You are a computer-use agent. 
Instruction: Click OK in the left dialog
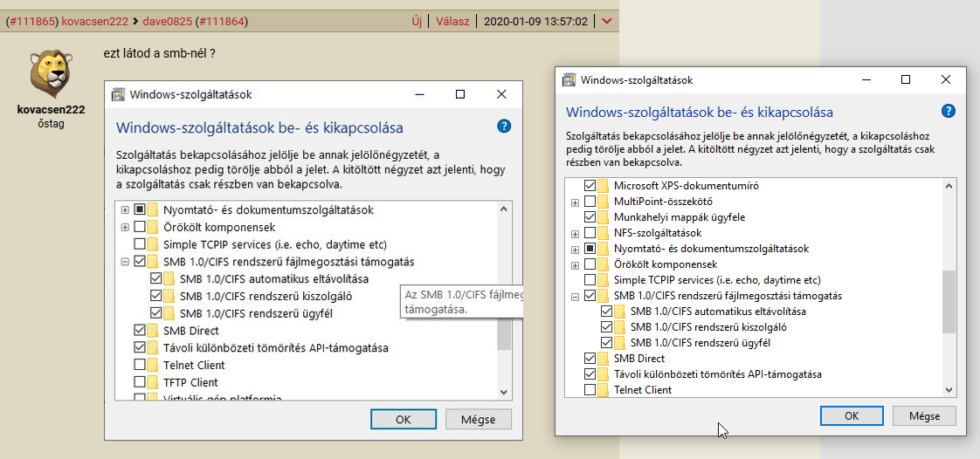404,420
